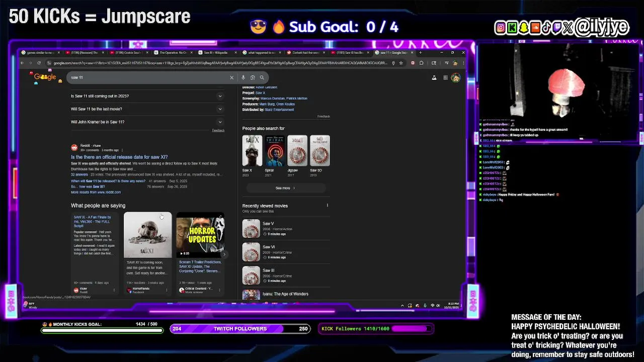Click the weather widget in taskbar

point(30,305)
